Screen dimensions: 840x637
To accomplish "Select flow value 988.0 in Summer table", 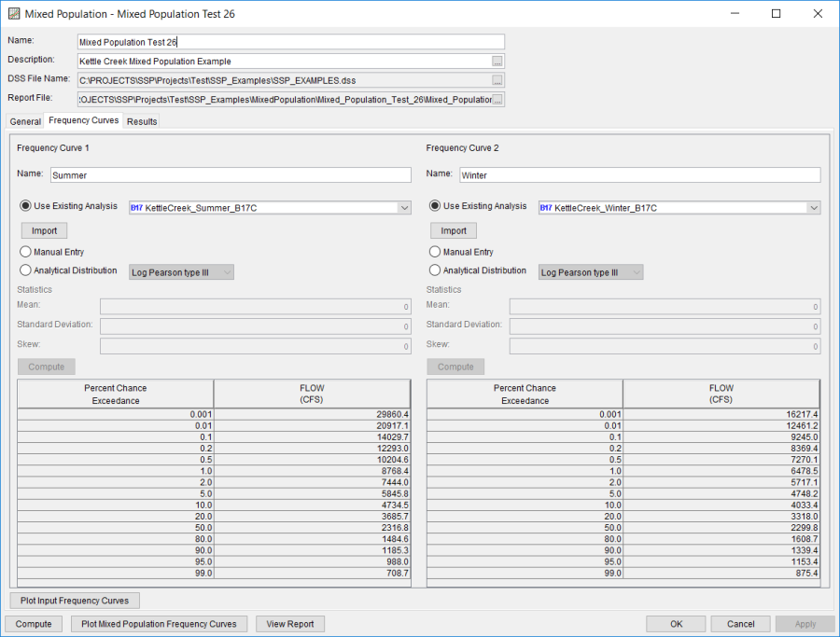I will coord(313,561).
